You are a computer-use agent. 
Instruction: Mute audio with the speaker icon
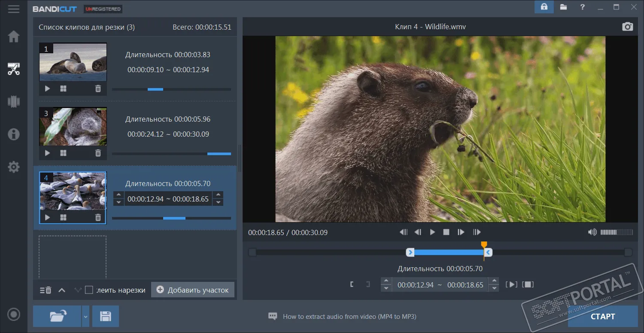592,232
